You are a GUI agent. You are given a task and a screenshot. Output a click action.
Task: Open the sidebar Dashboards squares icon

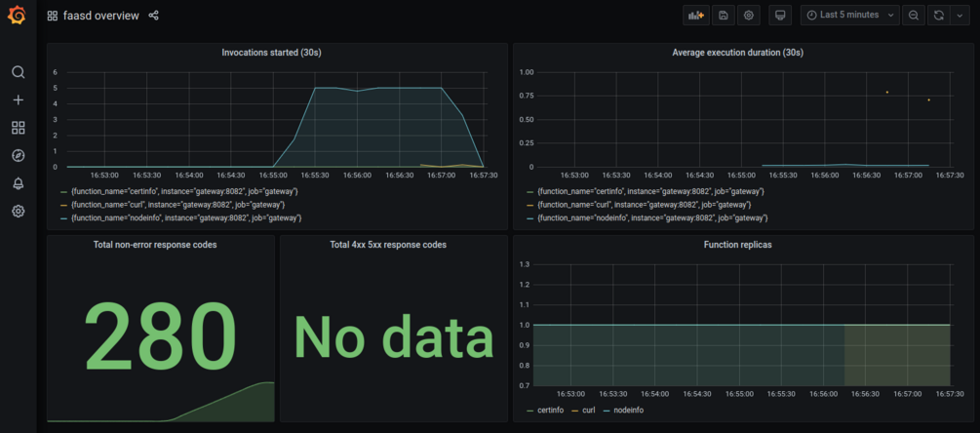tap(19, 128)
